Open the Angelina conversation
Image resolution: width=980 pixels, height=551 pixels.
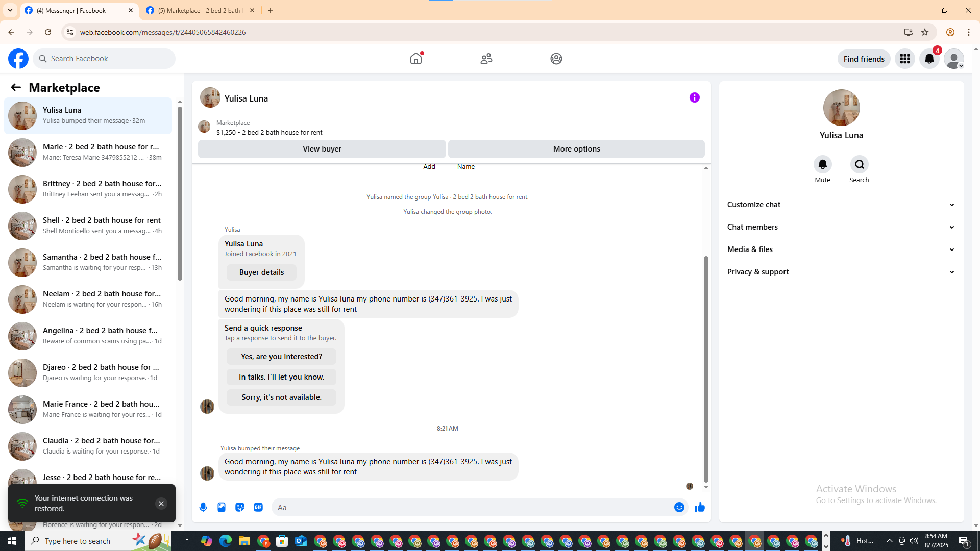coord(88,336)
